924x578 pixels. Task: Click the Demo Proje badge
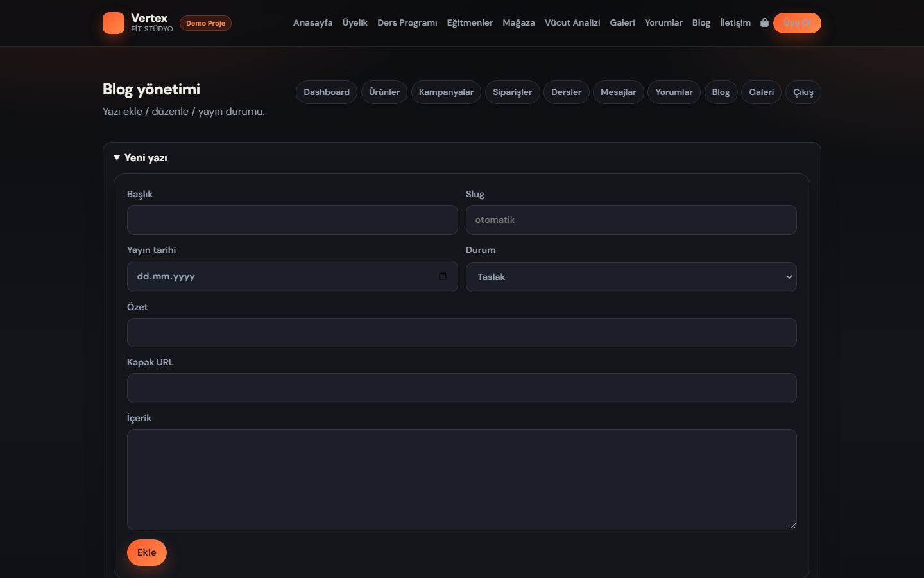(x=205, y=23)
